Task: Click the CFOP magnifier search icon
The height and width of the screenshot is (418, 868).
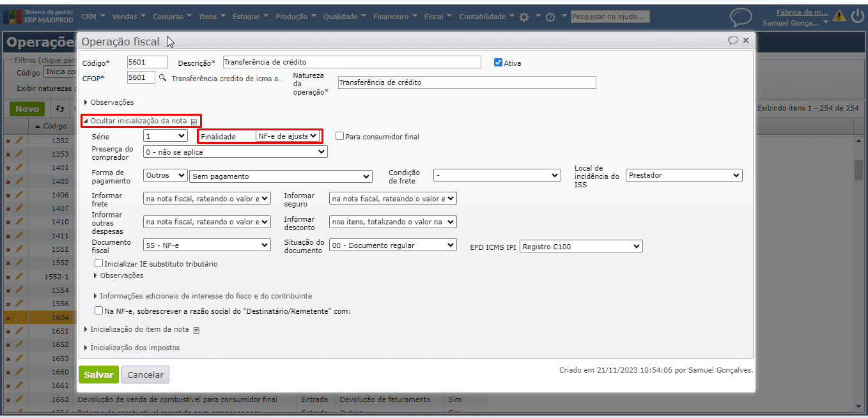Action: [162, 78]
